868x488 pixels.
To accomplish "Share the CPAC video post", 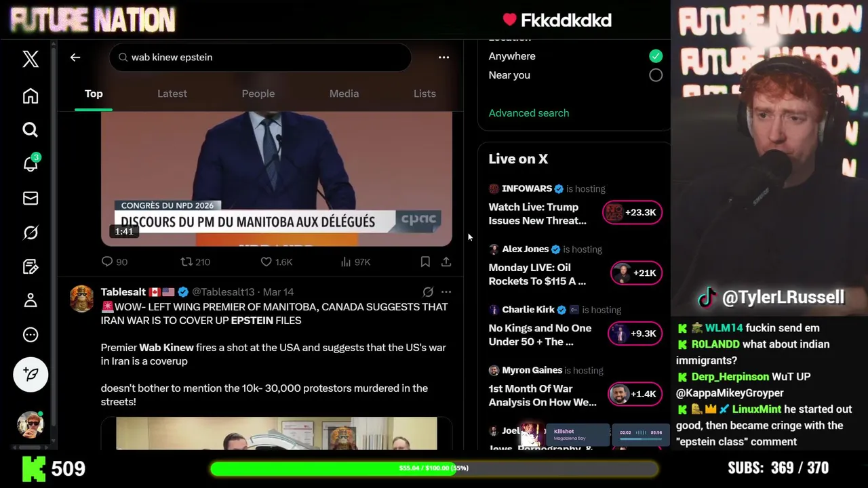I will click(x=446, y=262).
